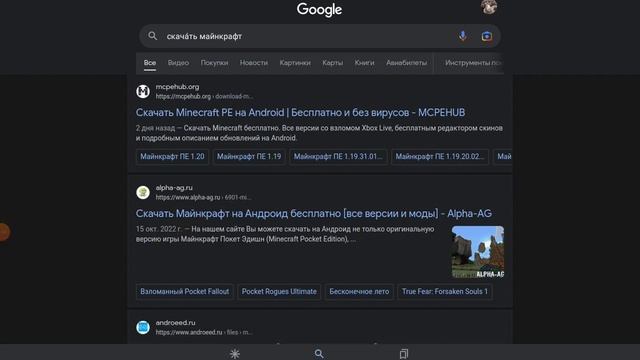Switch to the Новости tab

(x=254, y=63)
